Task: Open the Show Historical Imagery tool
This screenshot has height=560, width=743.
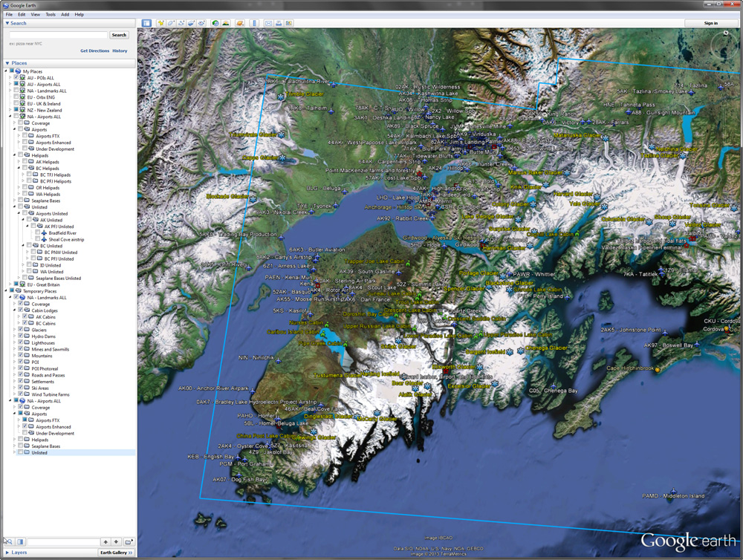Action: [215, 23]
